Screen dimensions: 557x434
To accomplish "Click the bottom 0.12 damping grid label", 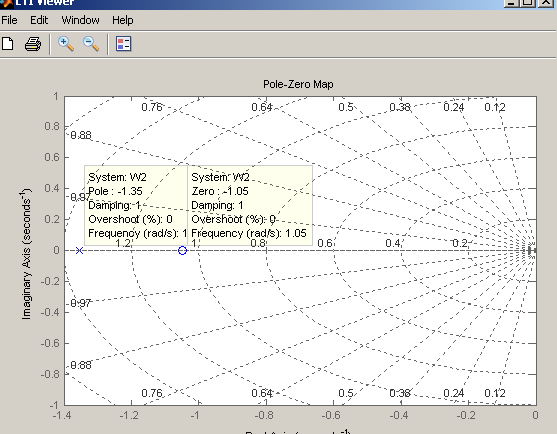I will (495, 393).
